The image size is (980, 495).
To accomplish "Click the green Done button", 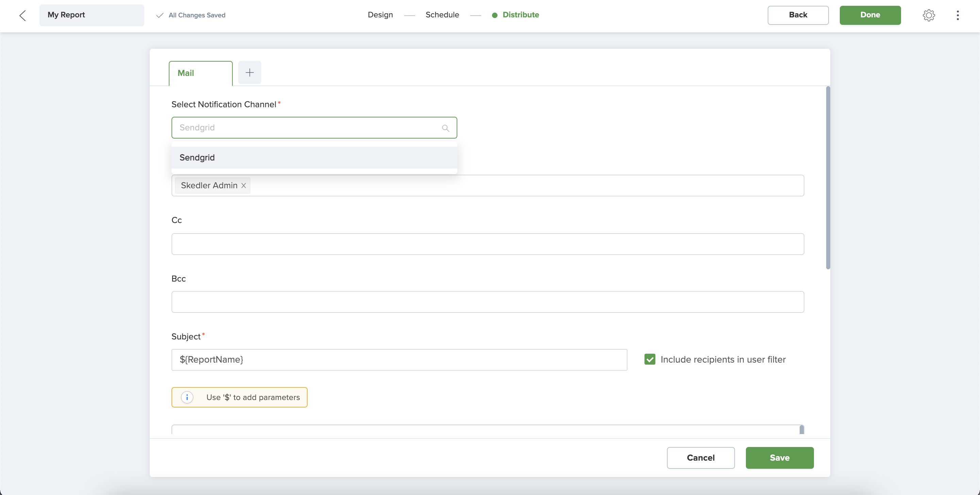I will coord(870,15).
